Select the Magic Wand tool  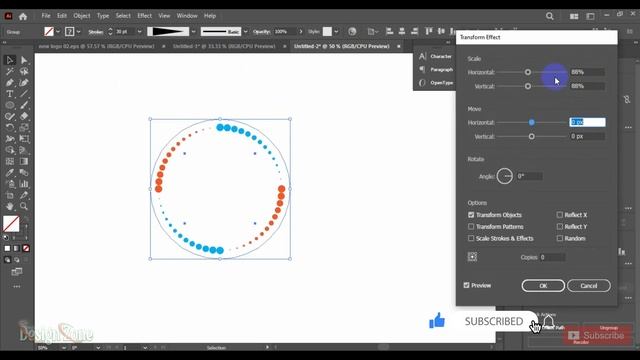(10, 71)
